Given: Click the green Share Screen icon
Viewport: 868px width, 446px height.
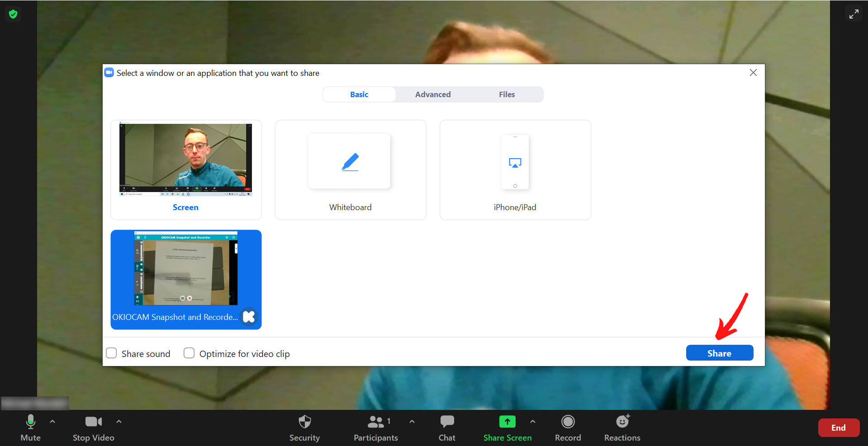Looking at the screenshot, I should (x=507, y=422).
